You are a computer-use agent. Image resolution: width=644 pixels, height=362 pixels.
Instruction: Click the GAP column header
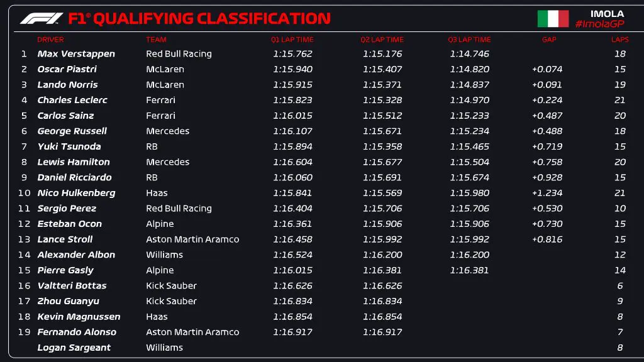[x=548, y=40]
